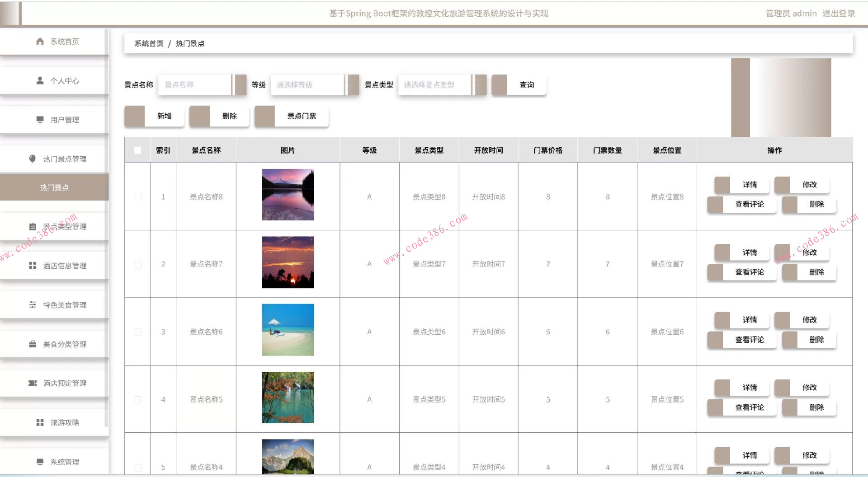Select the home icon beside 系统首页

pyautogui.click(x=39, y=41)
